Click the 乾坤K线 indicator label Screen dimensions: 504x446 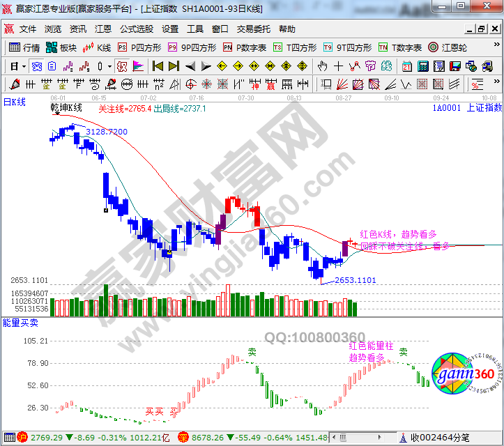[66, 108]
